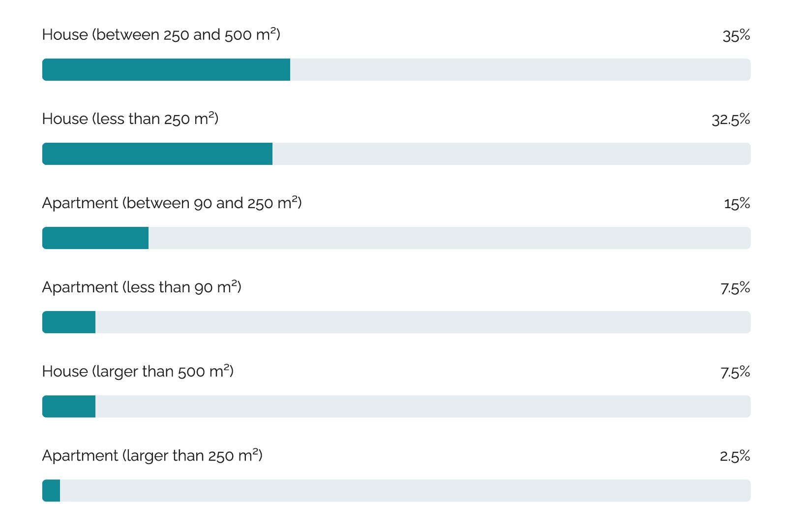Click the empty gray track of the 2.5% bar
The image size is (812, 532).
click(405, 490)
